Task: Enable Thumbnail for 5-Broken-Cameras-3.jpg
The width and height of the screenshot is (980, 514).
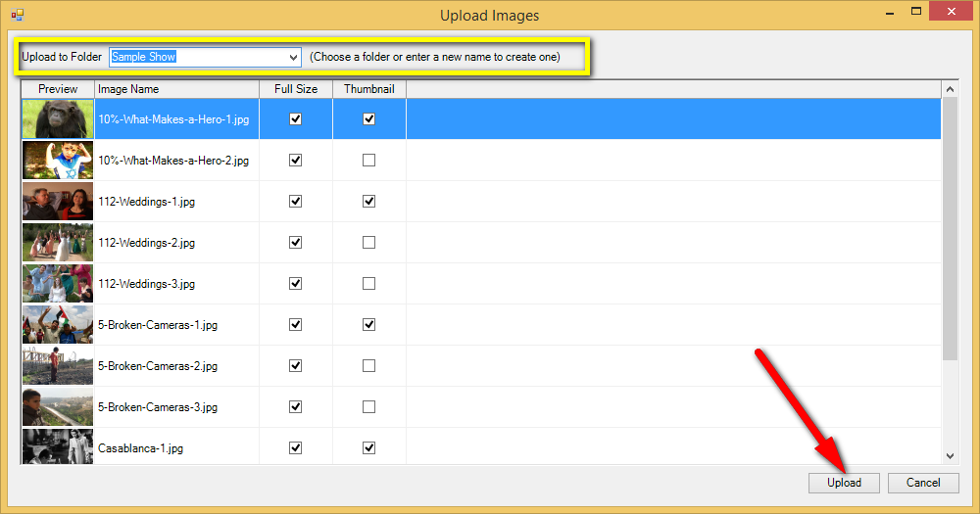Action: [368, 407]
